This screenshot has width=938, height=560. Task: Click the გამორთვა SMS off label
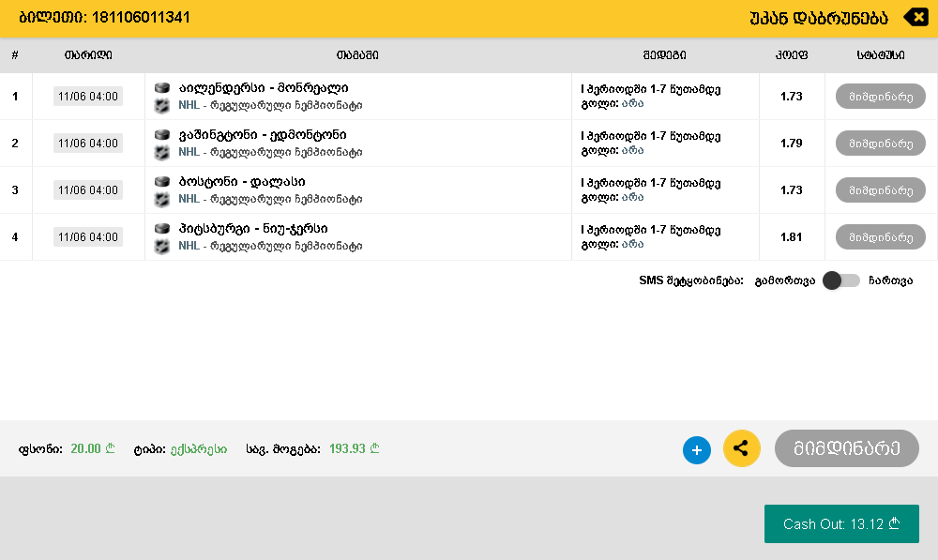pos(785,280)
